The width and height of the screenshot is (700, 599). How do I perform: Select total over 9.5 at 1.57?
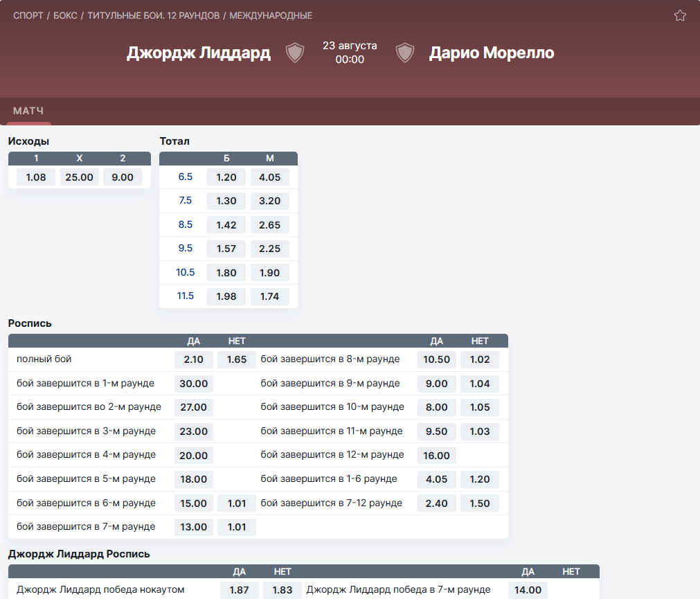(x=226, y=249)
